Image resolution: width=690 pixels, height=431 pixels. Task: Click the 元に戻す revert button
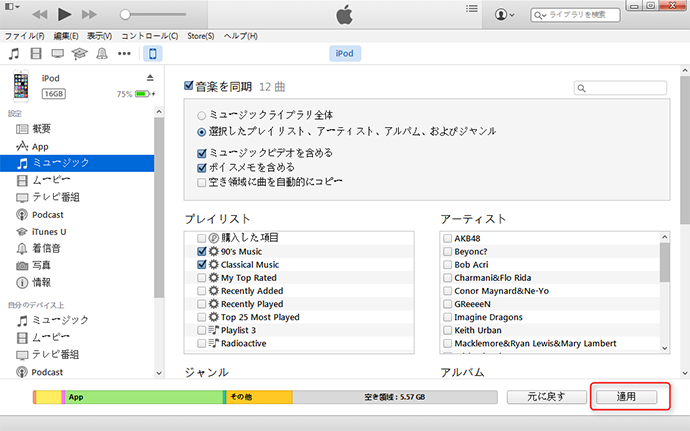tap(547, 397)
